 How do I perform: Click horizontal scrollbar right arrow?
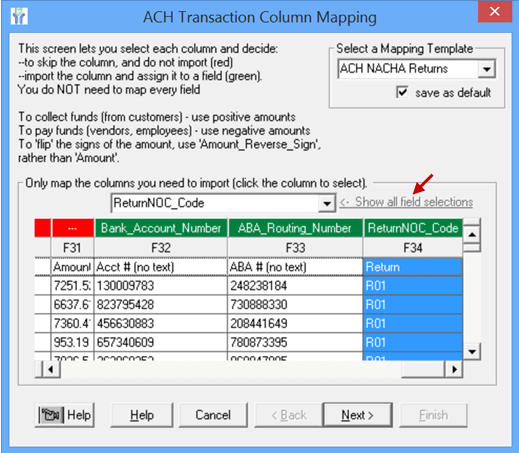(454, 369)
